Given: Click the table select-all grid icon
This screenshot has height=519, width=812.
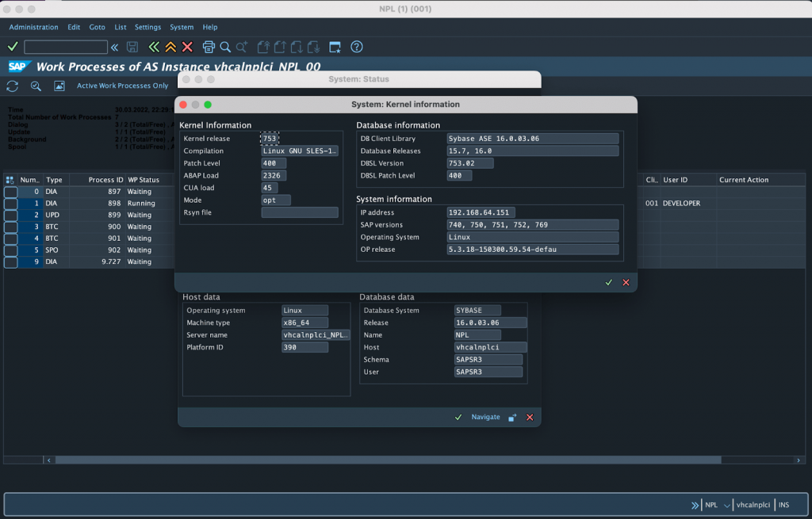Looking at the screenshot, I should (10, 180).
